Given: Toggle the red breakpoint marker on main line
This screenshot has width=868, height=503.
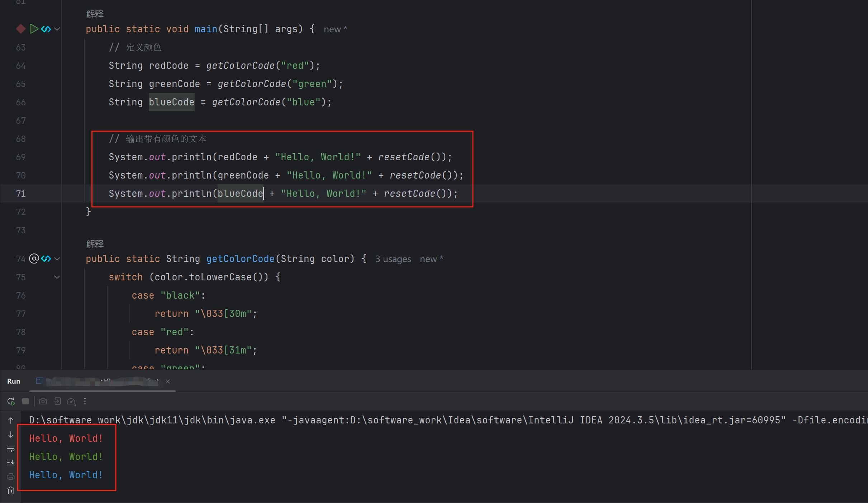Looking at the screenshot, I should [21, 29].
